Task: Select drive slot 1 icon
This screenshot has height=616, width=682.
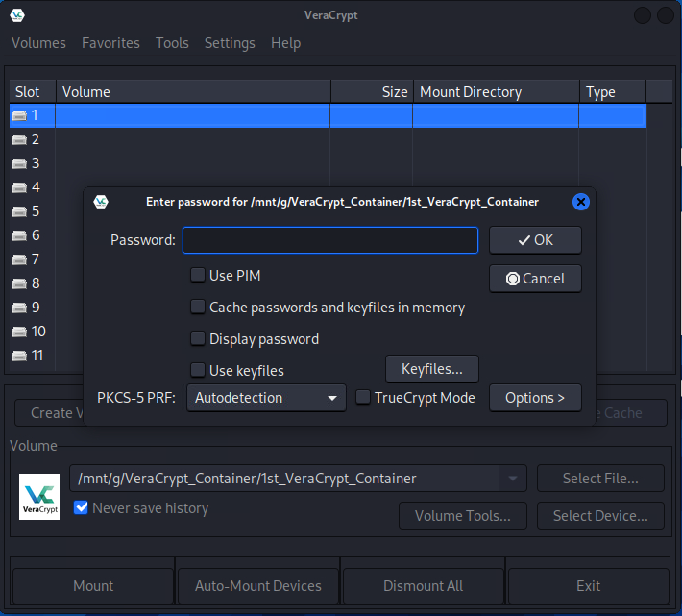Action: (x=19, y=115)
